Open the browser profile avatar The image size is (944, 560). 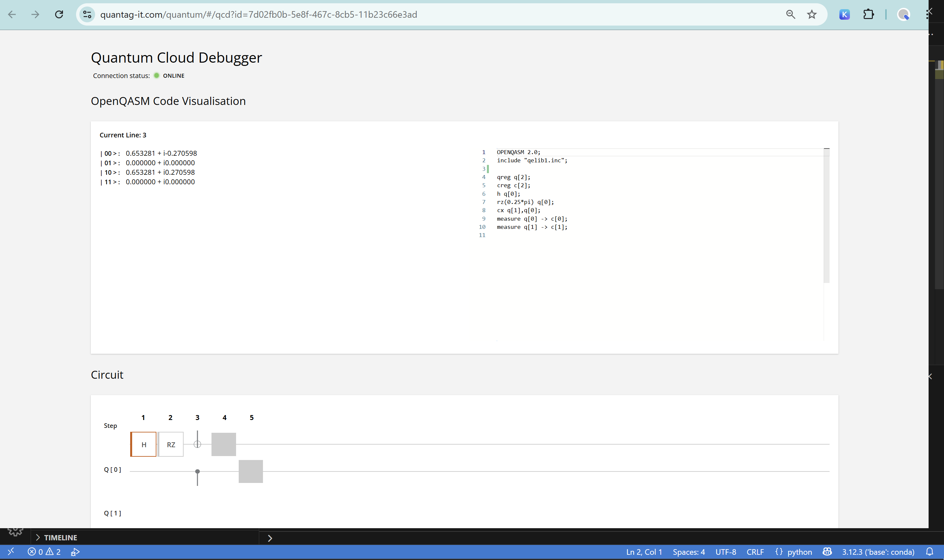pos(903,14)
